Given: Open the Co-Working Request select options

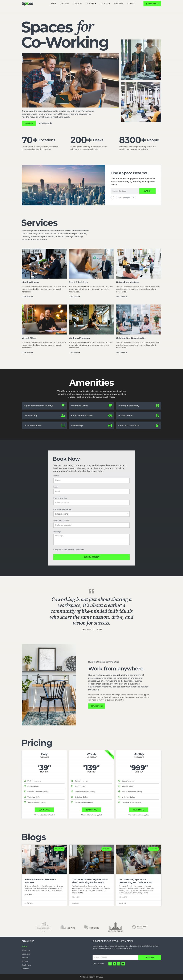Looking at the screenshot, I should coord(91,514).
